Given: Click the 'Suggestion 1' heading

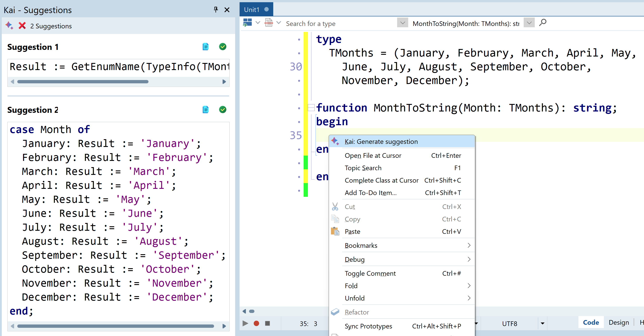Looking at the screenshot, I should tap(33, 47).
